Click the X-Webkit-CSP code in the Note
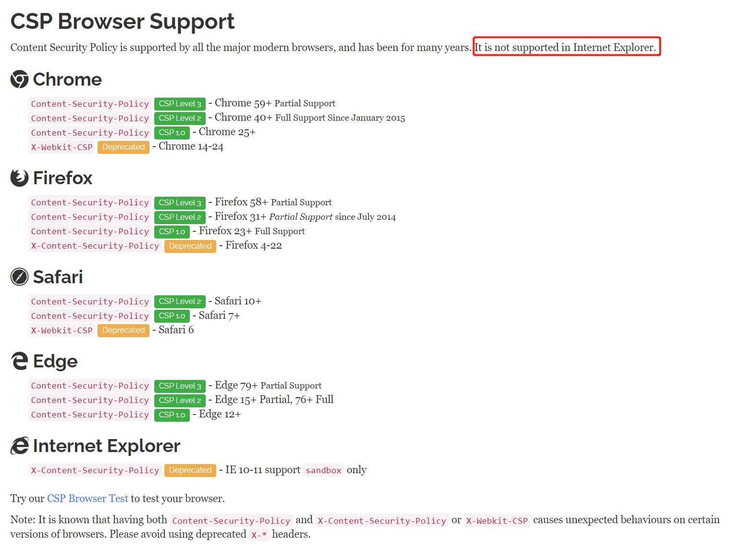The width and height of the screenshot is (756, 554). (x=497, y=521)
